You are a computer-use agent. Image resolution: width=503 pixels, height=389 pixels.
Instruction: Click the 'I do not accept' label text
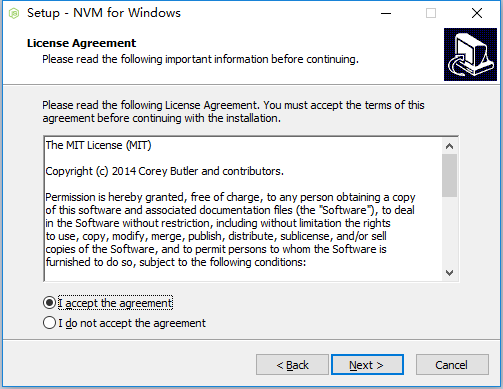coord(132,323)
